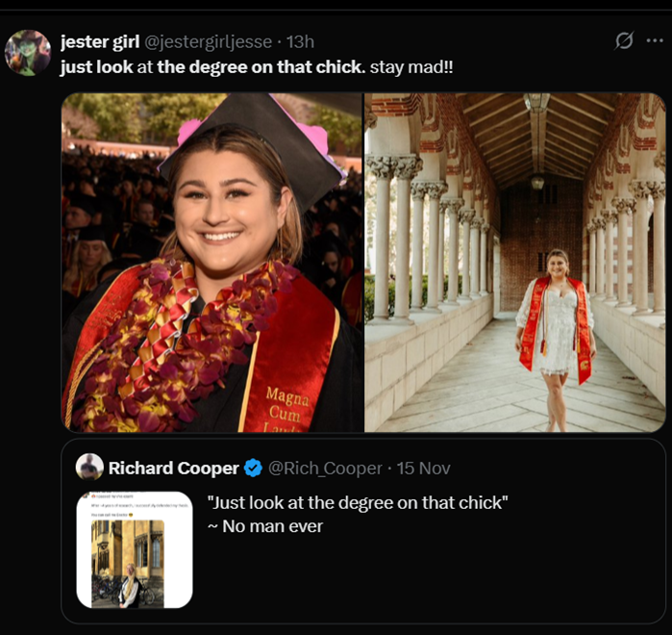Enlarge the arched hallway walking photo

[x=515, y=262]
